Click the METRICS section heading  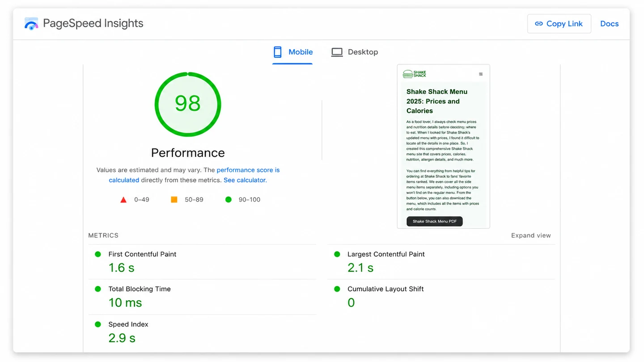coord(103,236)
